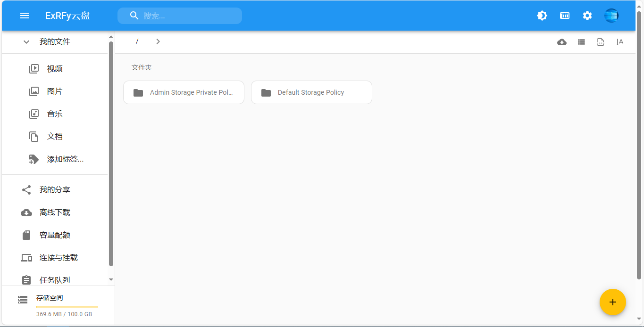
Task: Click 添加标签 to add a tag
Action: tap(65, 159)
